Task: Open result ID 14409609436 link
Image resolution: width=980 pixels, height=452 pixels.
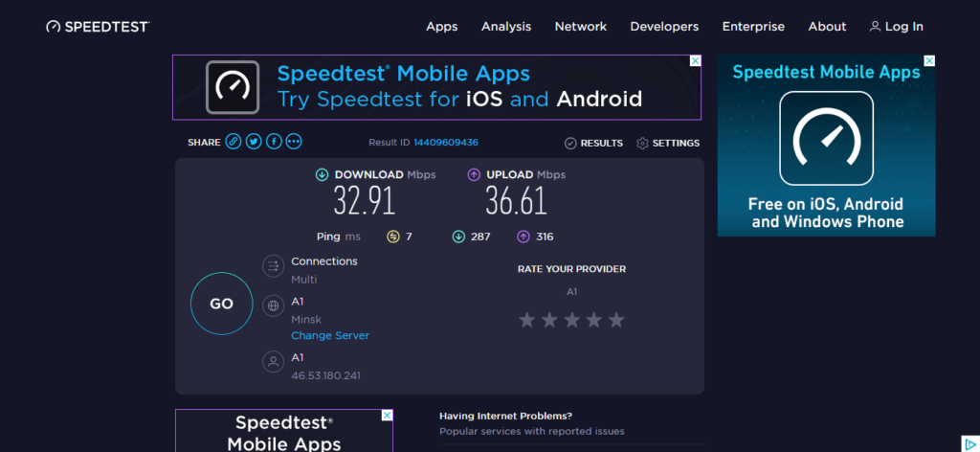Action: [446, 143]
